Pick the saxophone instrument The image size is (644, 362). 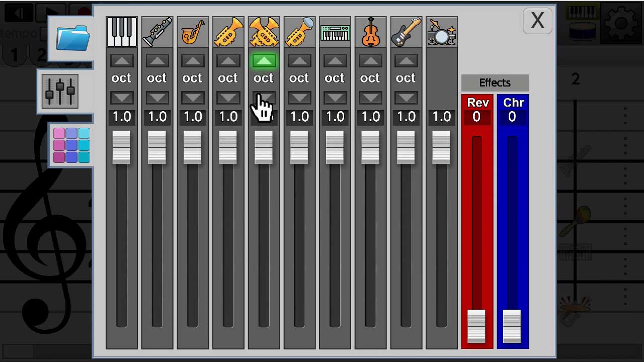click(193, 32)
